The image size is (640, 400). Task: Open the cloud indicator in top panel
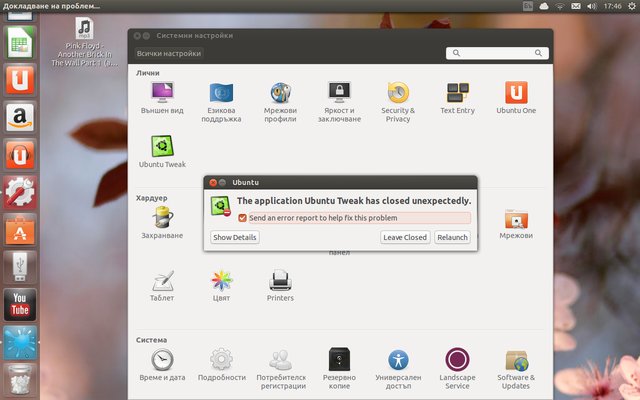pos(544,6)
